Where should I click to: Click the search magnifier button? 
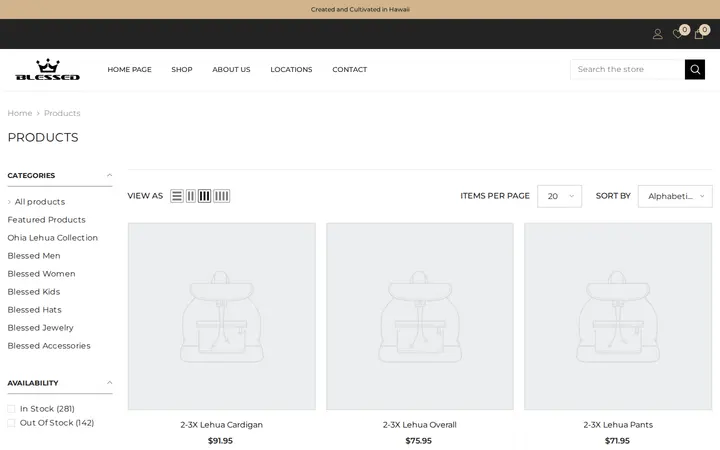695,69
